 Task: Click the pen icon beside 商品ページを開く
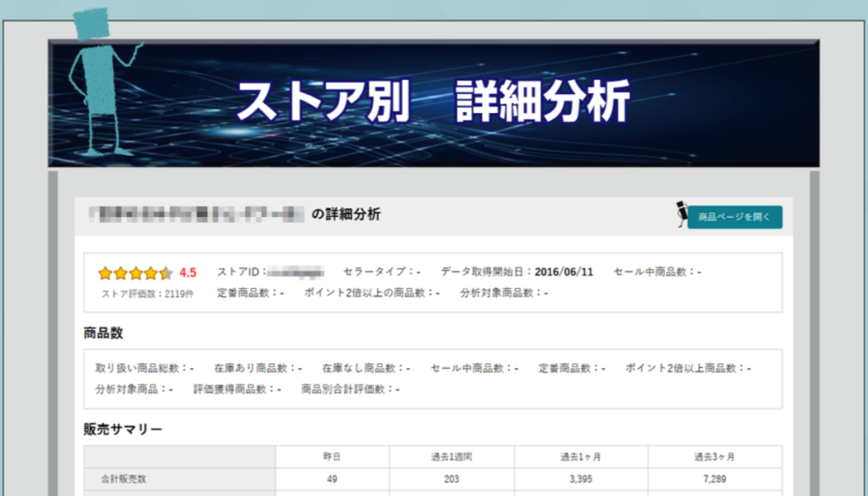pyautogui.click(x=680, y=215)
